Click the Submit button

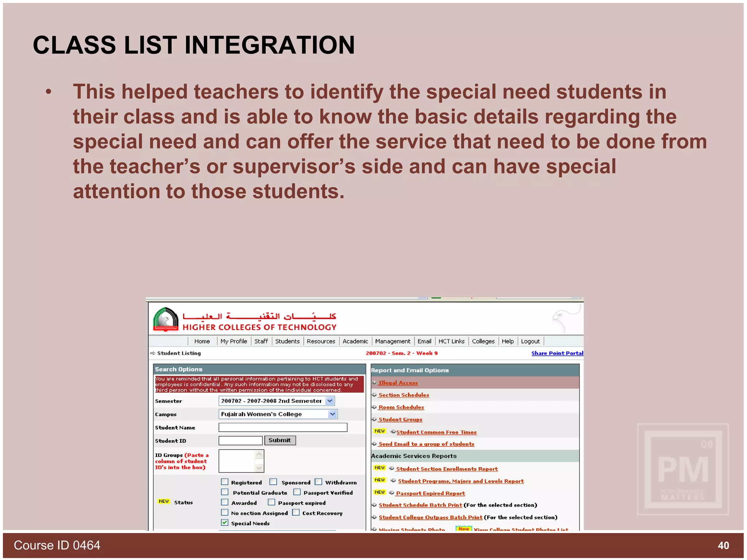280,440
